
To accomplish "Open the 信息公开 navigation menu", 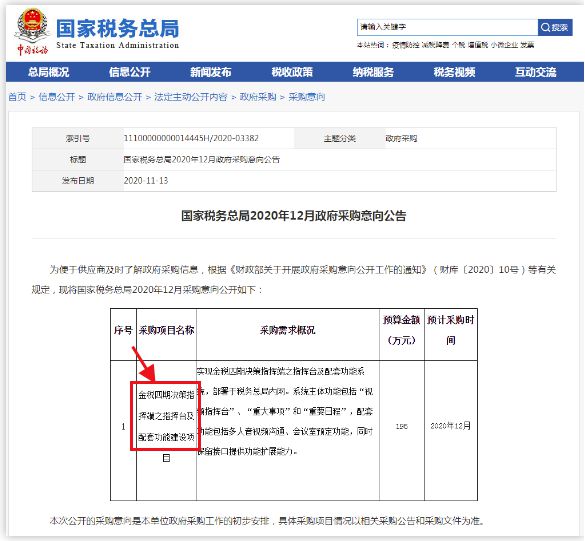I will tap(129, 72).
